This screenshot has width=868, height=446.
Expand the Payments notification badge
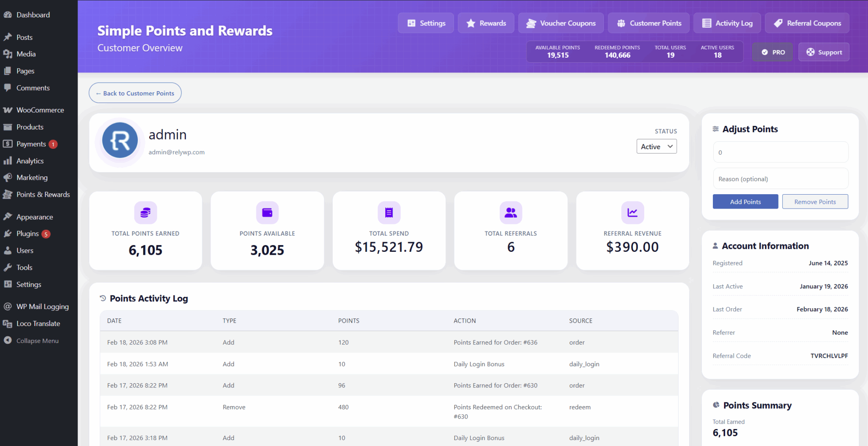tap(53, 144)
